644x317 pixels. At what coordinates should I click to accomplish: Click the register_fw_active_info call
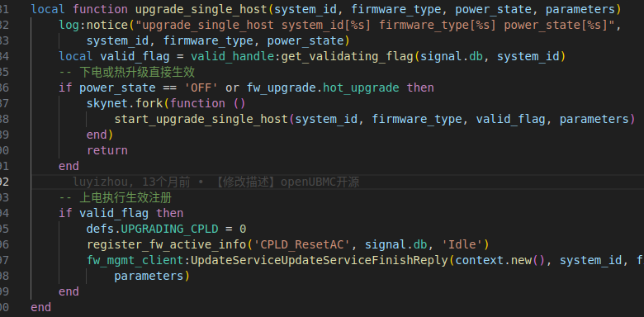166,244
